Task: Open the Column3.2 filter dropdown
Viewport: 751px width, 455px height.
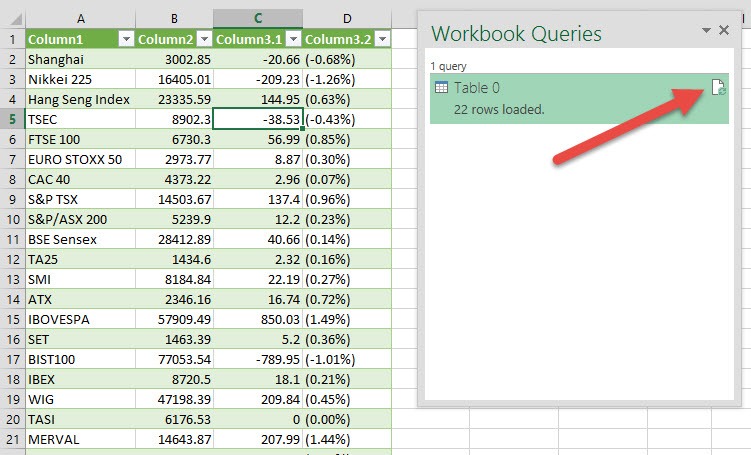Action: [x=383, y=39]
